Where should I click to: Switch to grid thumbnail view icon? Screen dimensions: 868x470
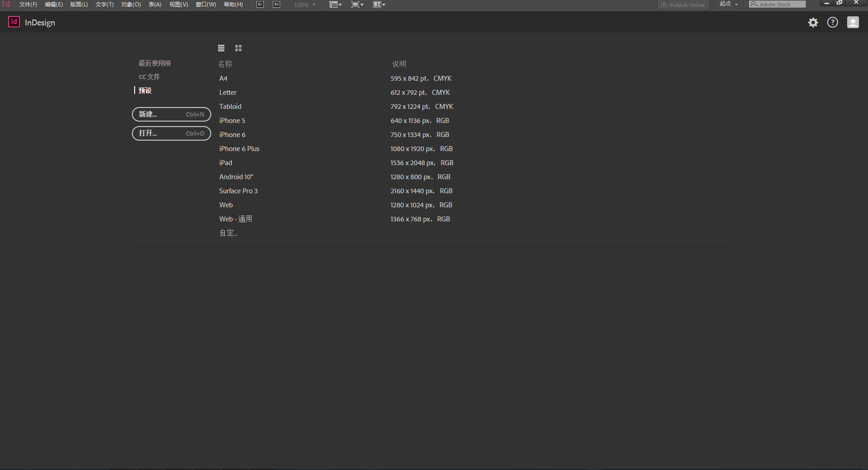pos(238,48)
